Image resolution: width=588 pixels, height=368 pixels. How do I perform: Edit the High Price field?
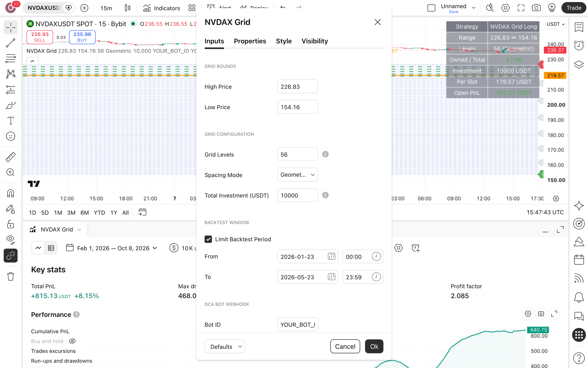click(297, 86)
